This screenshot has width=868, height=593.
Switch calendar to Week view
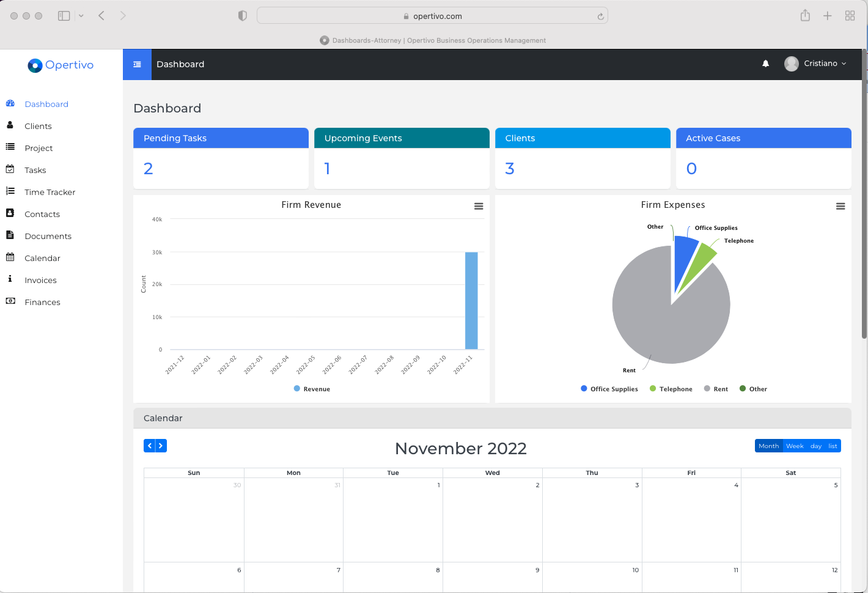795,446
